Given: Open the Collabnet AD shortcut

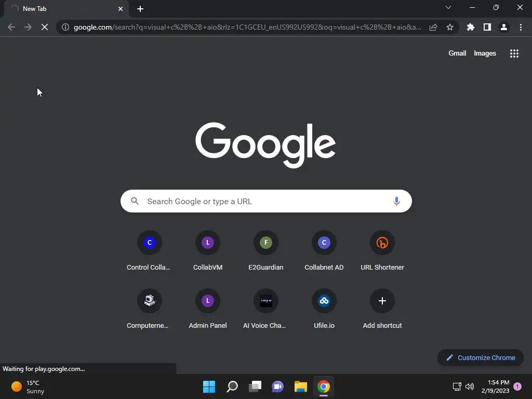Looking at the screenshot, I should [x=324, y=251].
